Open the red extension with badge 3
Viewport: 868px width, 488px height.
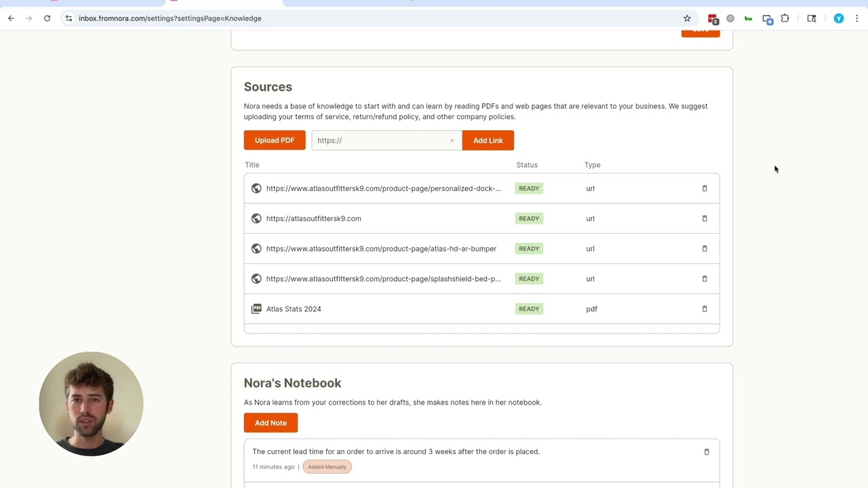tap(713, 19)
